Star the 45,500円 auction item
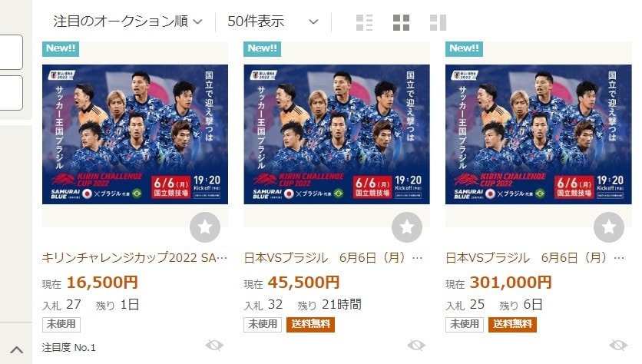 (407, 227)
